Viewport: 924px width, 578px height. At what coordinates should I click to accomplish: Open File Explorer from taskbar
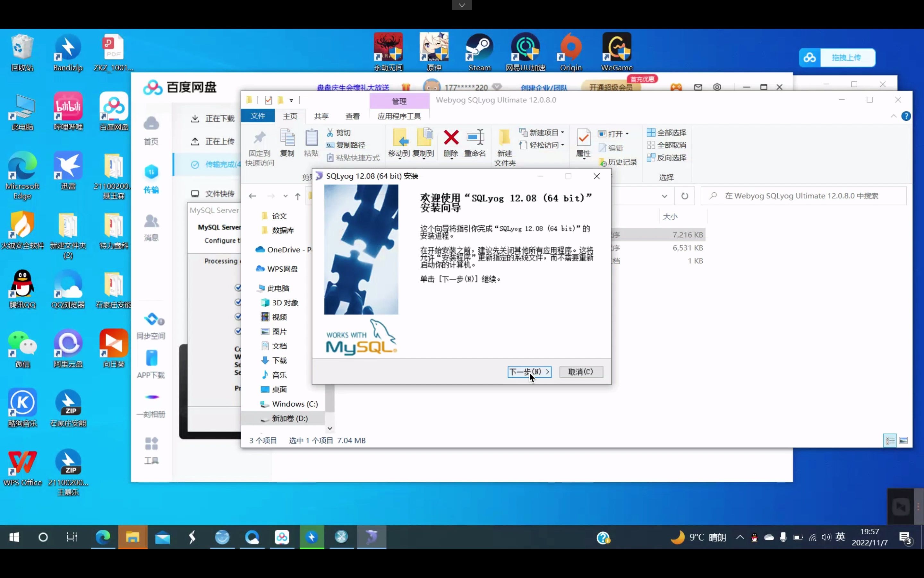pos(133,537)
